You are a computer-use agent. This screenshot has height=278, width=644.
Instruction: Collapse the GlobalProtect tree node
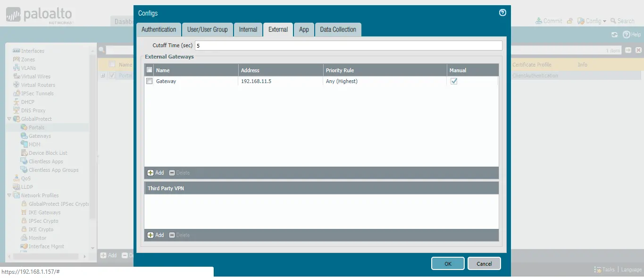9,119
